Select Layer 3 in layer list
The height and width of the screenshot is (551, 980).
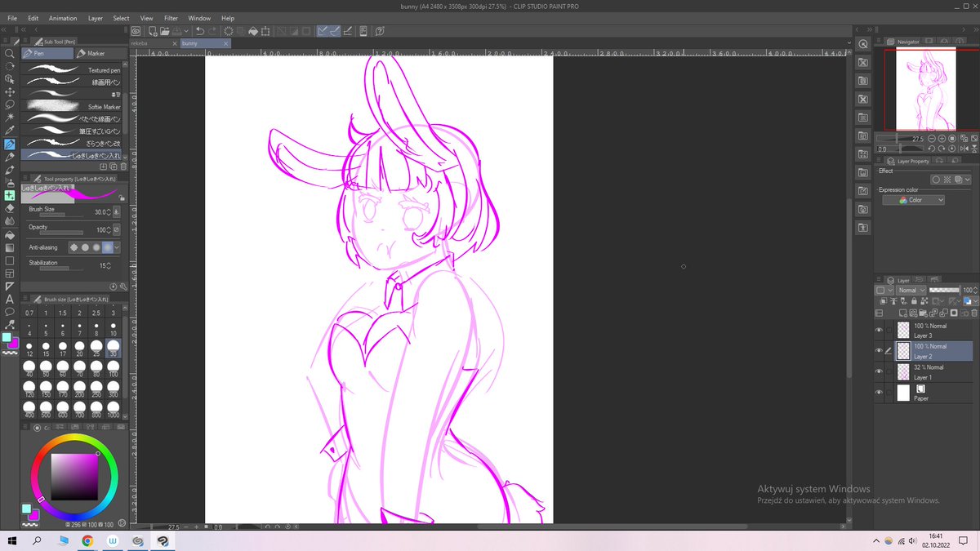(933, 330)
